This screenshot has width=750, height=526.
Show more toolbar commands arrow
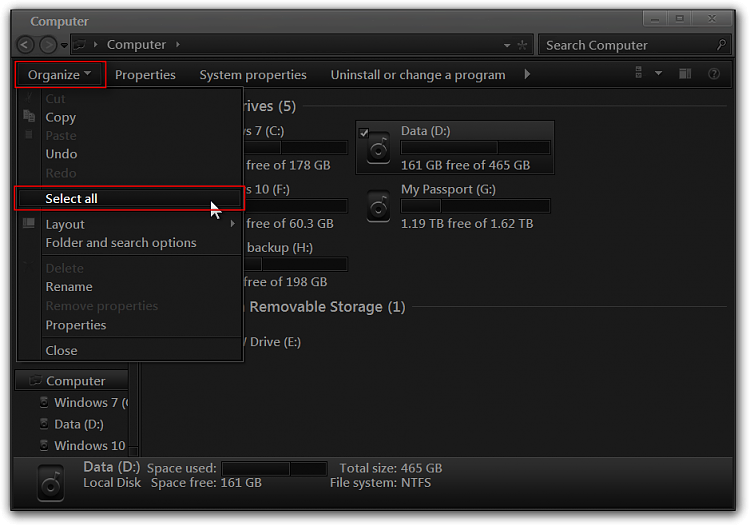527,74
